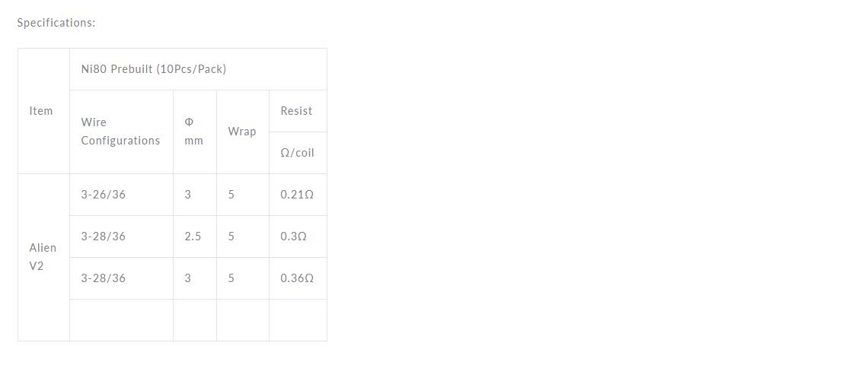Screen dimensions: 868x365
Task: Select the diameter value in the 0.36Ω row
Action: [188, 278]
